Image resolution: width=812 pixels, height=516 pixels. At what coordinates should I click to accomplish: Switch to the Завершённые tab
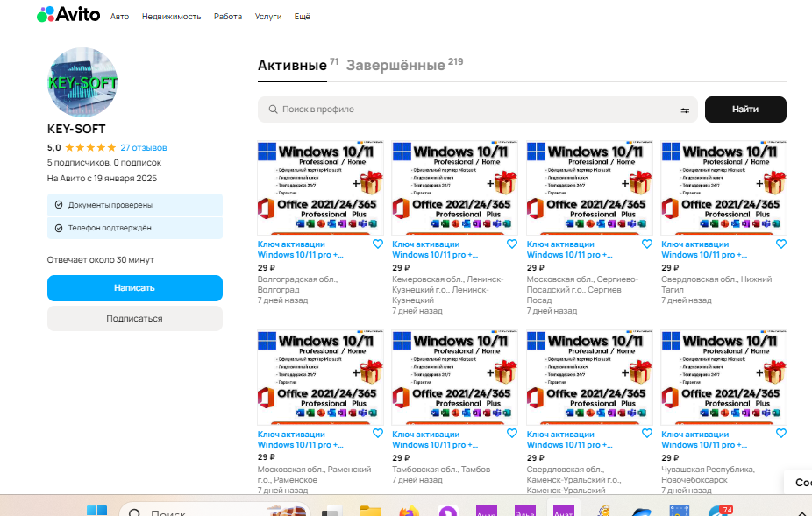(x=395, y=66)
